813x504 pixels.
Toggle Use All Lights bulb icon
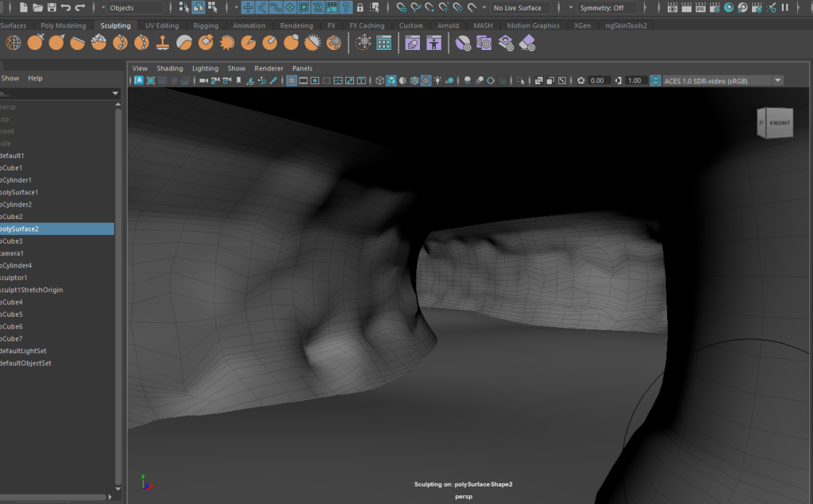point(438,80)
